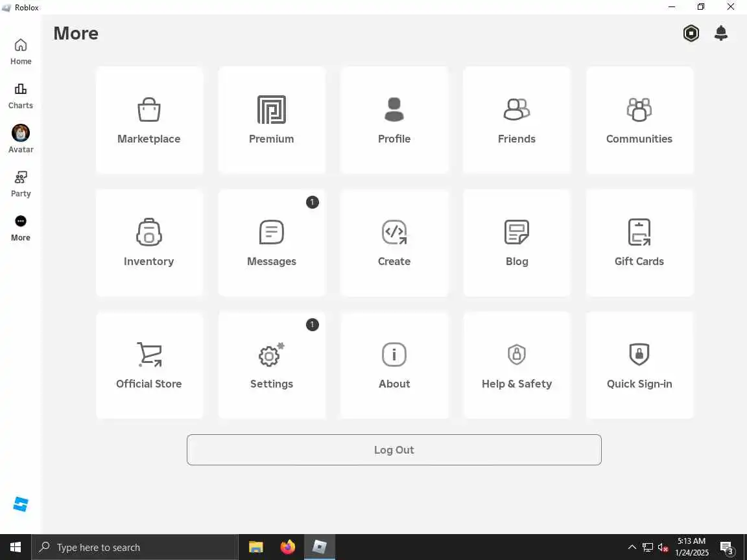Open the Quick Sign-in tile
Image resolution: width=747 pixels, height=560 pixels.
tap(639, 366)
